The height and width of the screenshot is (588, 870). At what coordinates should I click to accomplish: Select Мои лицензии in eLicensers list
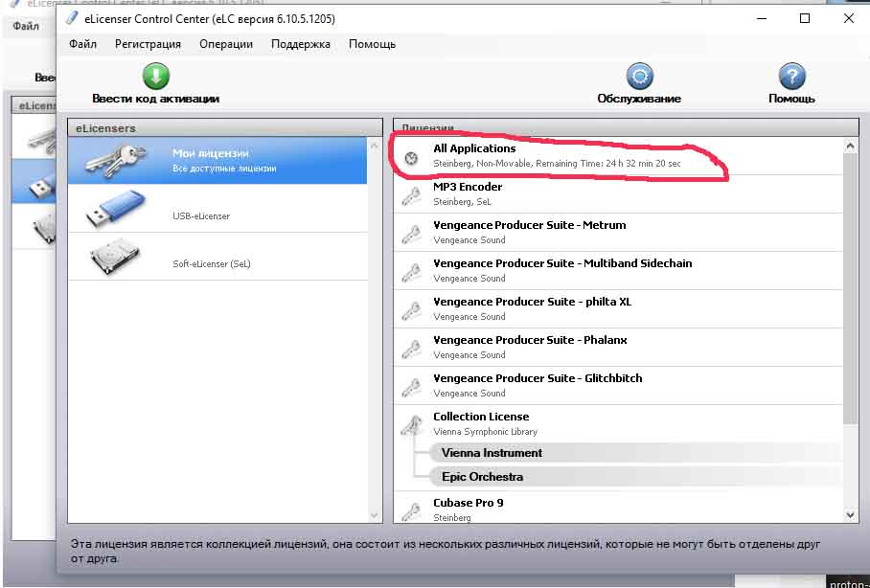coord(217,160)
